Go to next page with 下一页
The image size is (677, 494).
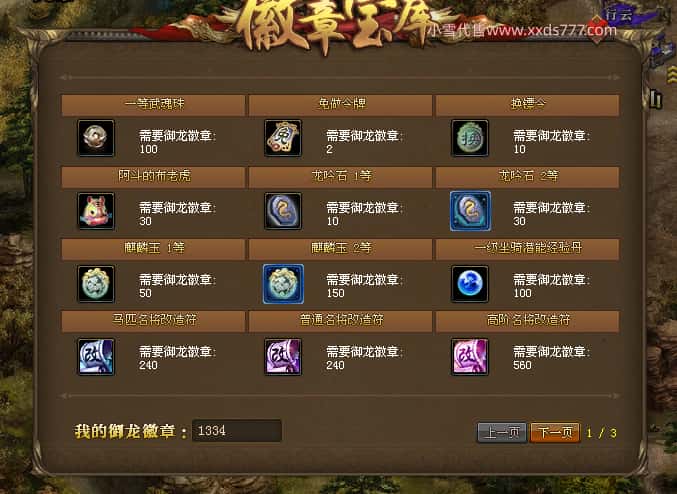[x=555, y=432]
